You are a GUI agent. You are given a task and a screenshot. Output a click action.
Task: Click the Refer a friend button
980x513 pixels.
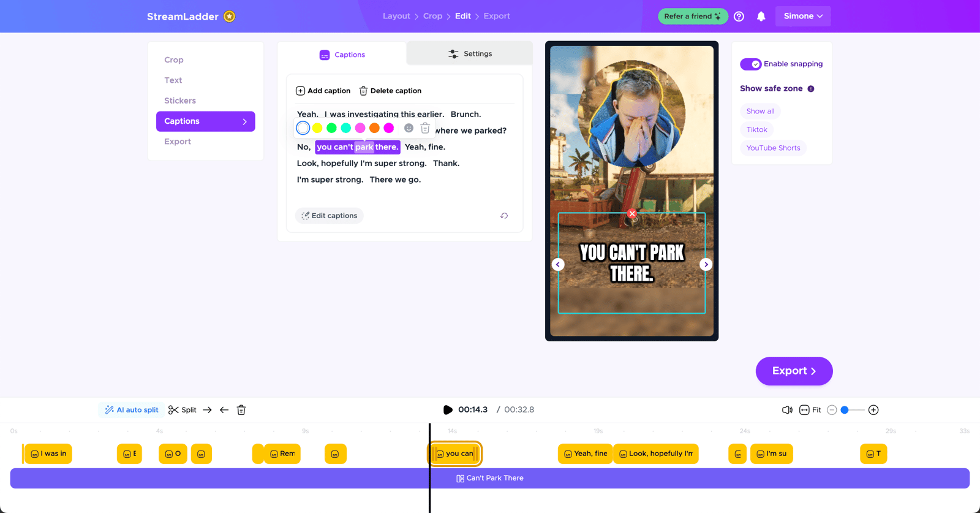click(x=693, y=17)
